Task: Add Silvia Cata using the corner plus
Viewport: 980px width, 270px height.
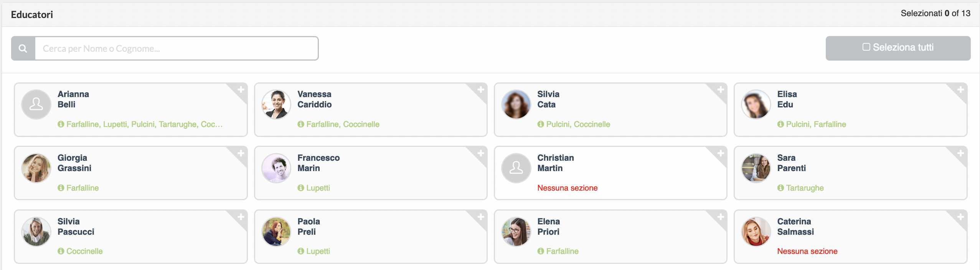Action: [721, 90]
